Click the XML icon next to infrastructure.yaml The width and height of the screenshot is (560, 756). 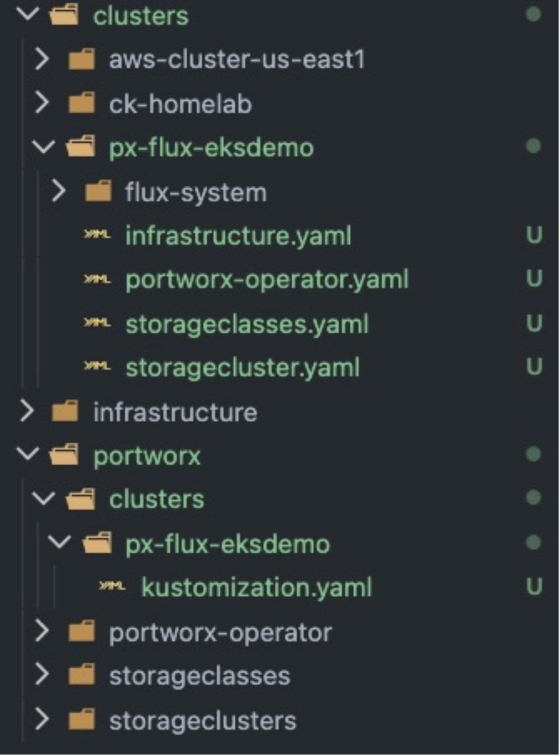(98, 234)
